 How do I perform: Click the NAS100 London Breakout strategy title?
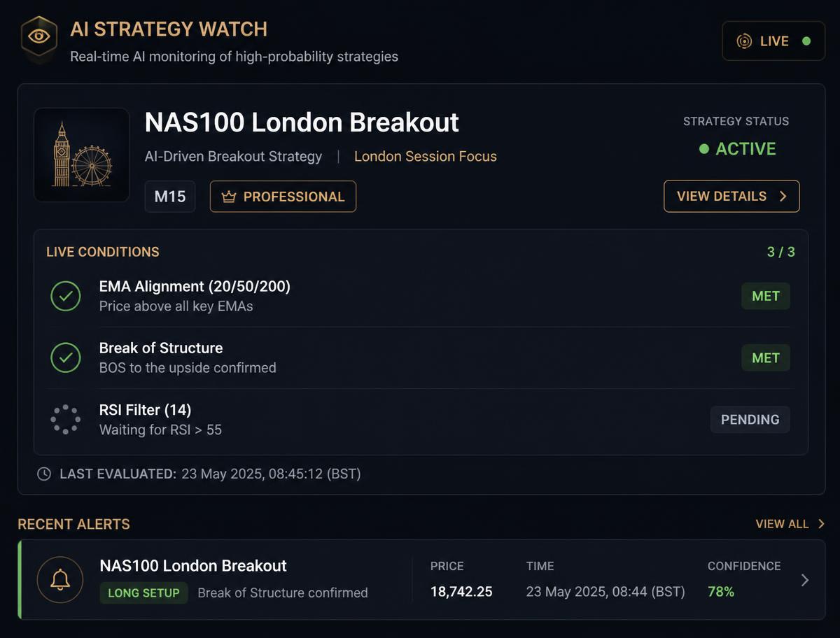[302, 122]
